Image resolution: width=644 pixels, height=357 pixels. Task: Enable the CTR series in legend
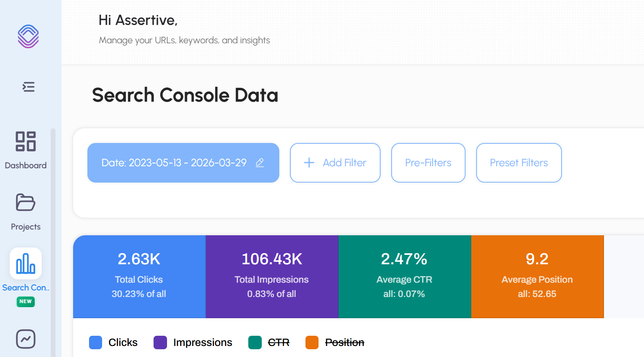point(278,342)
